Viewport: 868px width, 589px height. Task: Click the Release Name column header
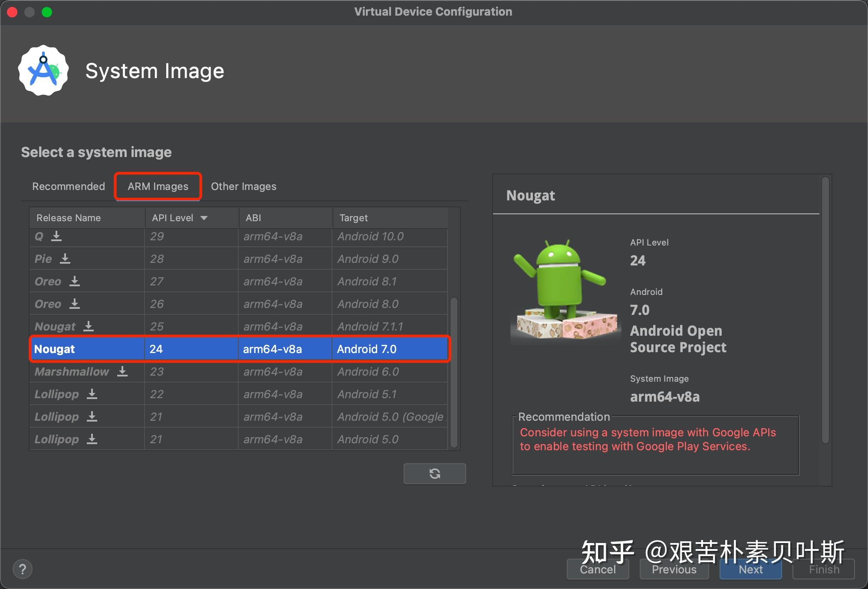coord(87,218)
